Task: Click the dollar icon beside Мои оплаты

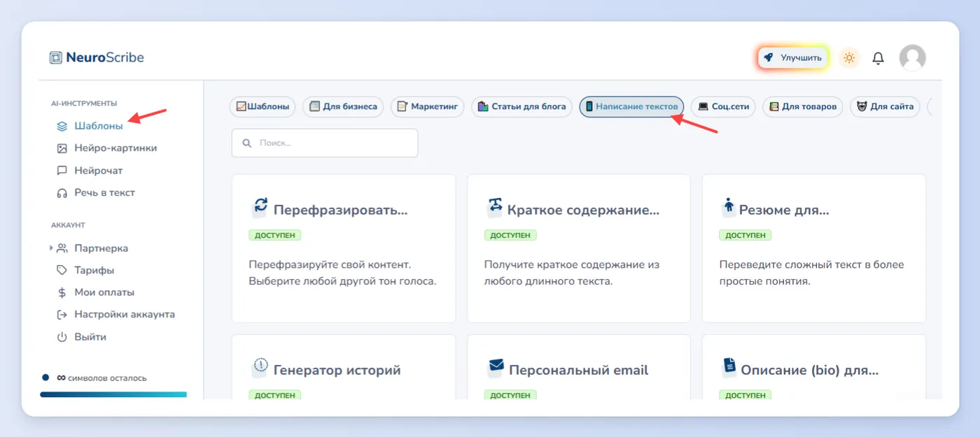Action: point(62,292)
